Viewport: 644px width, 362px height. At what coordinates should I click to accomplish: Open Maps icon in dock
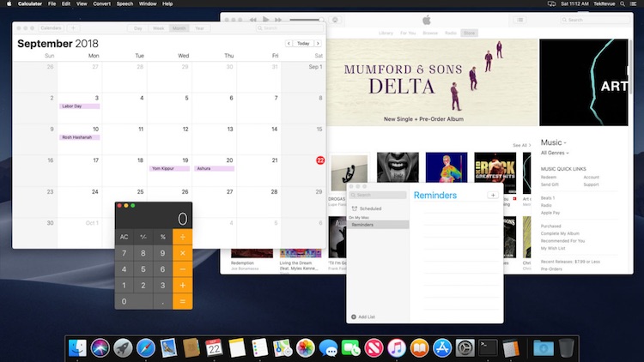point(283,348)
